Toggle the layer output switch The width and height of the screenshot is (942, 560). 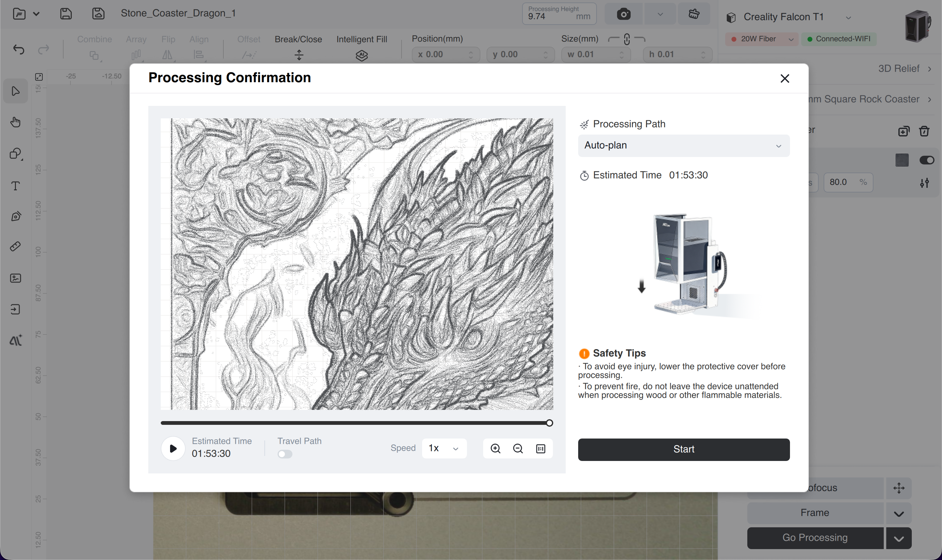[x=926, y=160]
